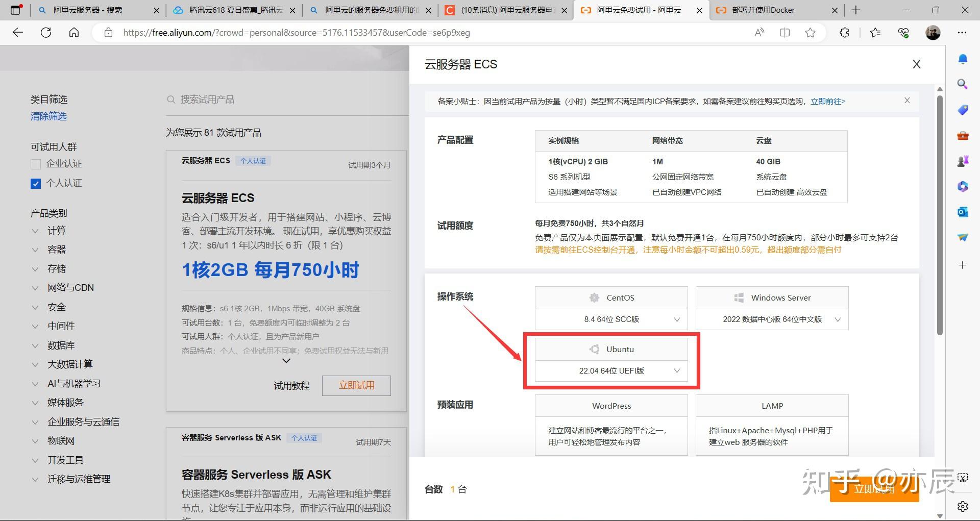Open browser extensions puzzle icon
Viewport: 980px width, 521px height.
[844, 33]
